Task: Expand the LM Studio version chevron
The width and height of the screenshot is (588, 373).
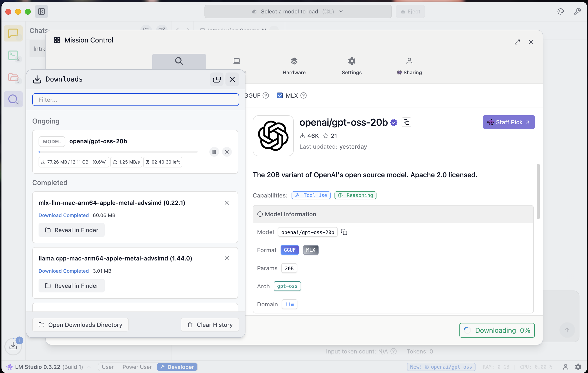Action: coord(89,367)
